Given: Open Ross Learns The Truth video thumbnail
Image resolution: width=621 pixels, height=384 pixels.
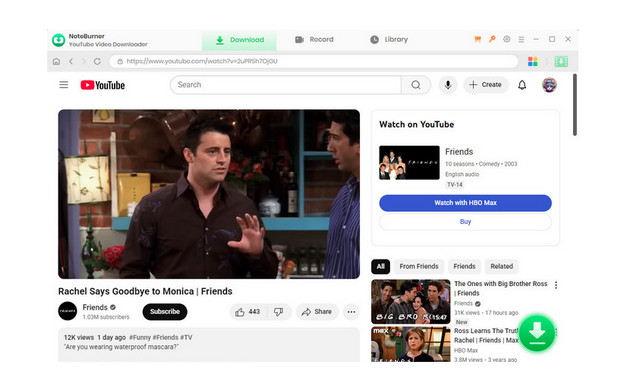Looking at the screenshot, I should 411,344.
